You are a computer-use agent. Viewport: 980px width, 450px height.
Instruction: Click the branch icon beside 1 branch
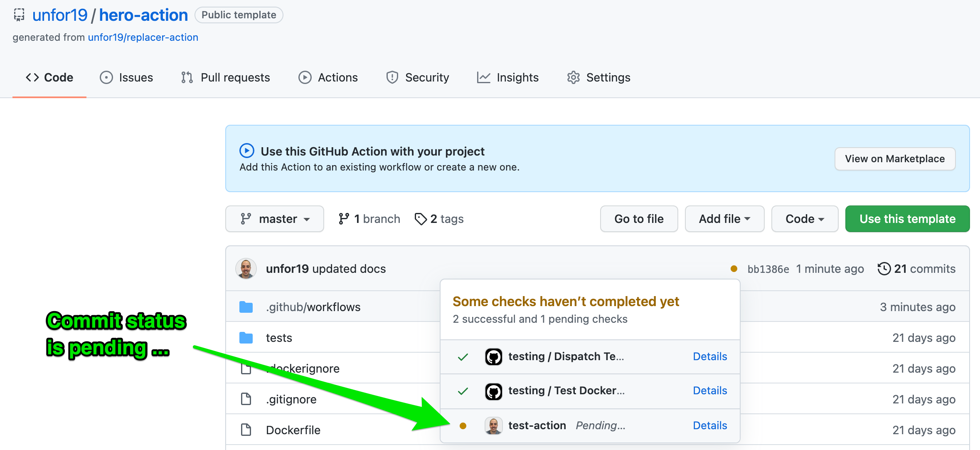(x=344, y=219)
